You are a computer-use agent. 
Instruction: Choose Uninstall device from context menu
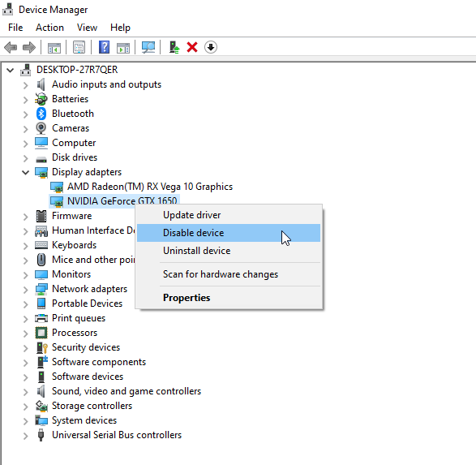[229, 251]
